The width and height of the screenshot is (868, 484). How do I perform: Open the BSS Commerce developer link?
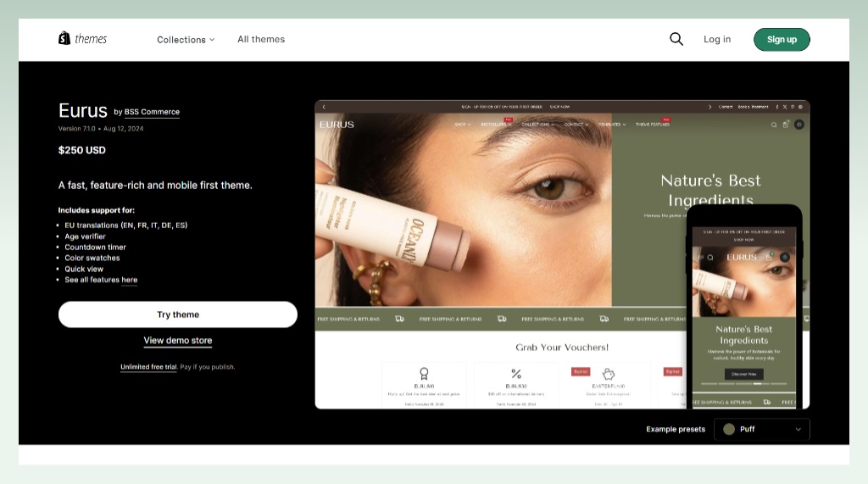click(x=152, y=112)
